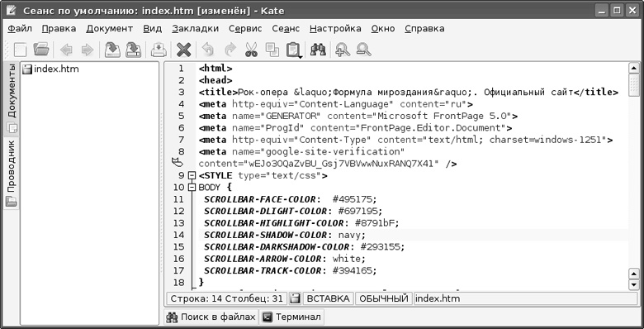Undo the last edit with toolbar icon
This screenshot has height=329, width=644.
(208, 50)
